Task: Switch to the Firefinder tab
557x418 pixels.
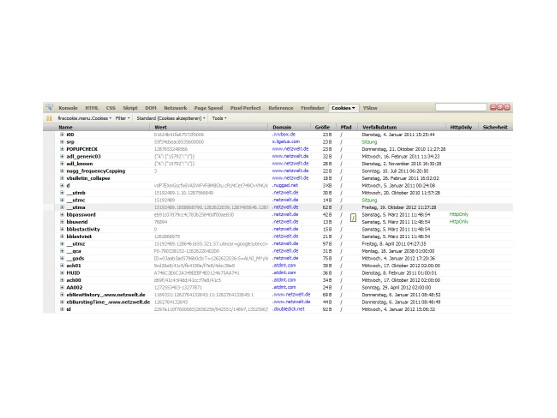Action: (313, 108)
